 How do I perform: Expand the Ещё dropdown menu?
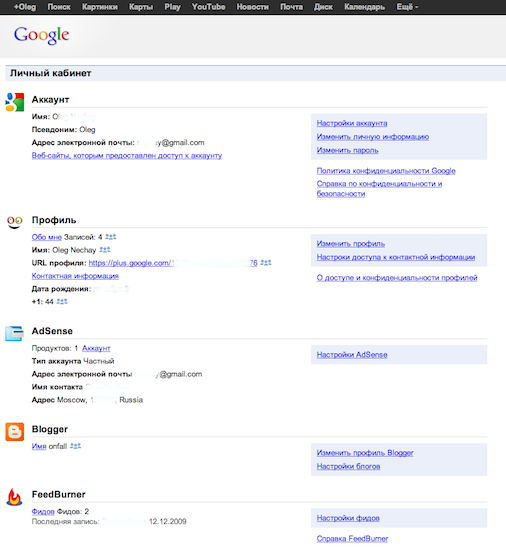tap(407, 7)
